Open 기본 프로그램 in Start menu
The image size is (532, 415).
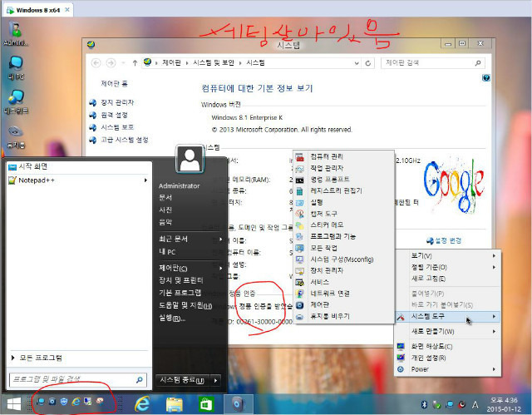[x=180, y=293]
